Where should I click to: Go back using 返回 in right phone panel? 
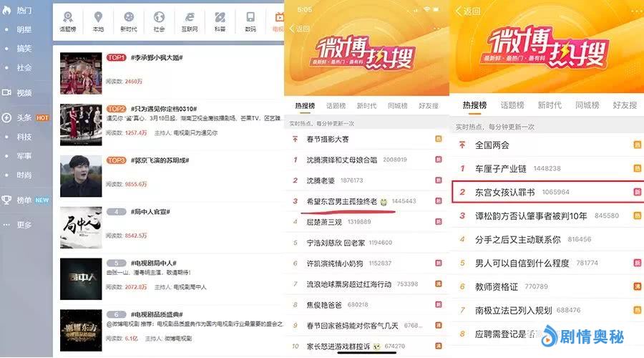pyautogui.click(x=467, y=11)
